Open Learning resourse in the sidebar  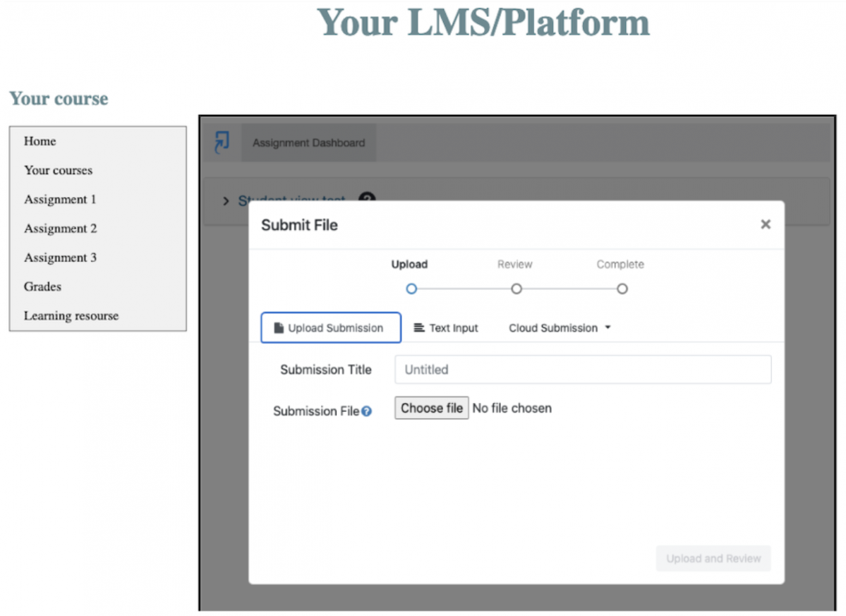click(x=71, y=315)
